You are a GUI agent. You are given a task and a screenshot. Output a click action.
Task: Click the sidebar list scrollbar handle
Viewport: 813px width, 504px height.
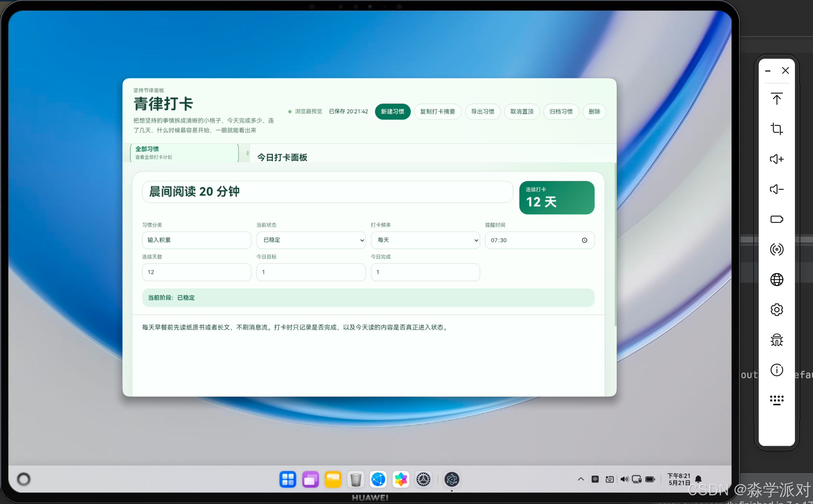coord(248,153)
